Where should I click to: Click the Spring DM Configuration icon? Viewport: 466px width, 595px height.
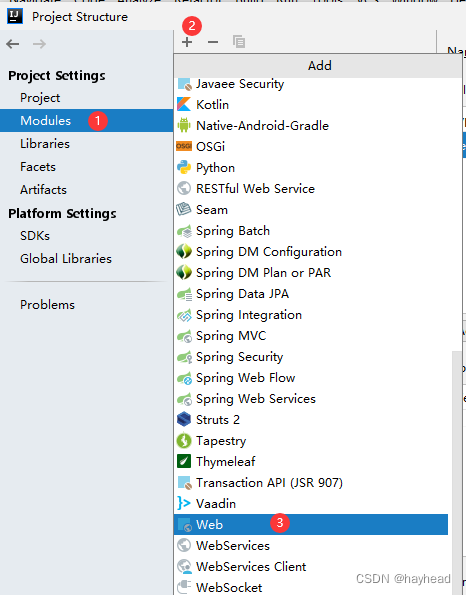point(184,252)
